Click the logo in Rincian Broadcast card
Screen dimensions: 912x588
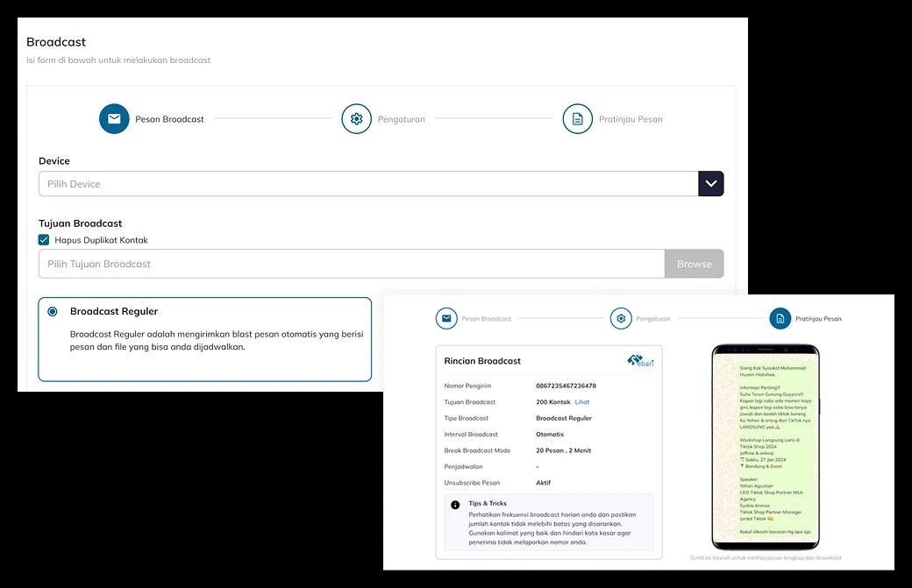click(x=640, y=361)
